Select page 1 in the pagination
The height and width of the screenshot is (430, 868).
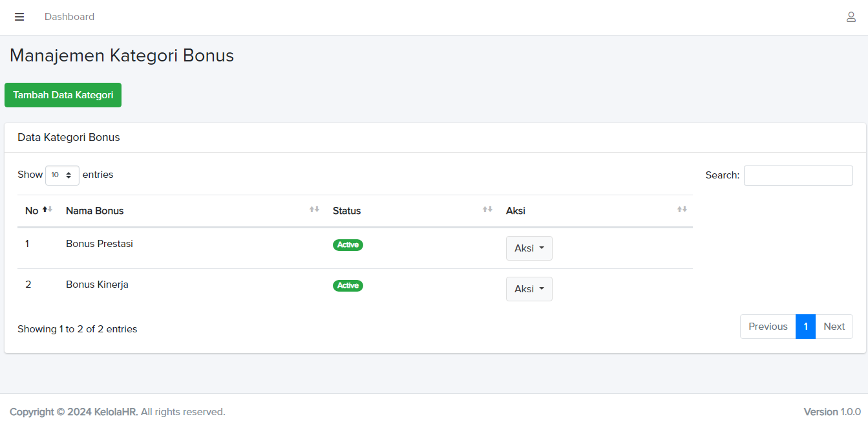[805, 327]
